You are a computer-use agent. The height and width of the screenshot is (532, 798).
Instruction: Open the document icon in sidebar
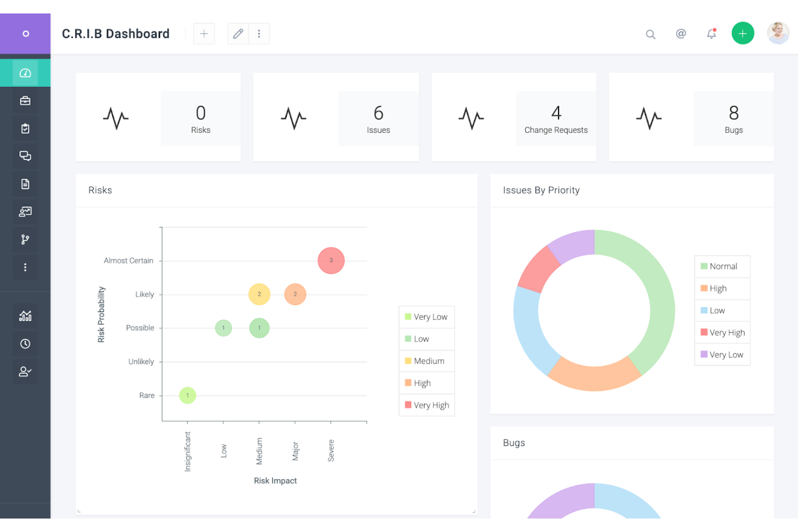pyautogui.click(x=25, y=184)
